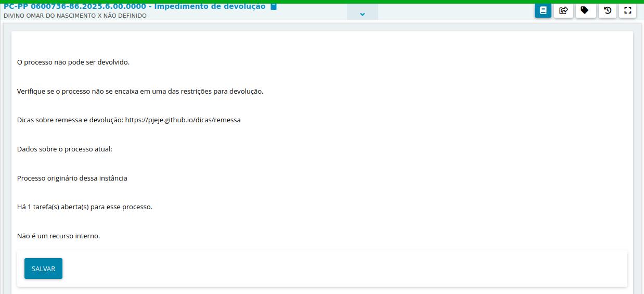Click 'Dados sobre o processo atual' heading

pos(65,149)
